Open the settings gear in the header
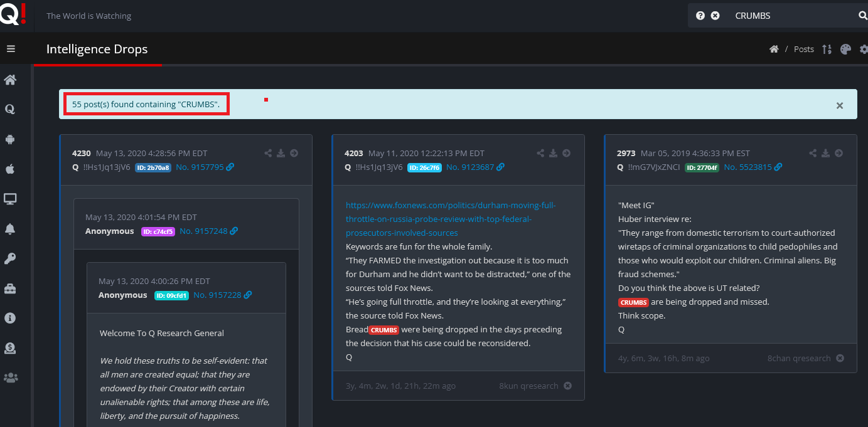This screenshot has width=868, height=427. (864, 50)
